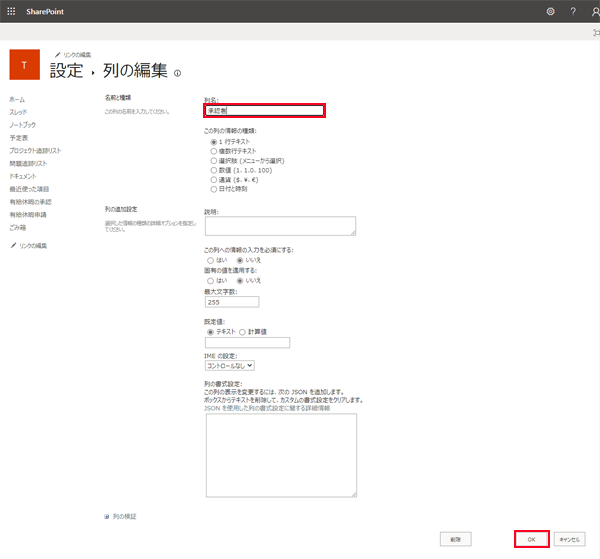Choose テキスト for the default value

(210, 332)
